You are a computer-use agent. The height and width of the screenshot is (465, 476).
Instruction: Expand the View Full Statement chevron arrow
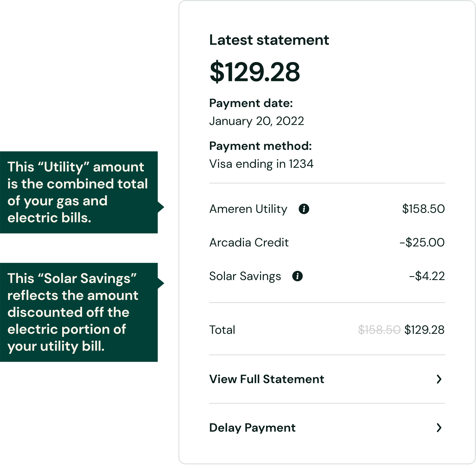pyautogui.click(x=439, y=379)
